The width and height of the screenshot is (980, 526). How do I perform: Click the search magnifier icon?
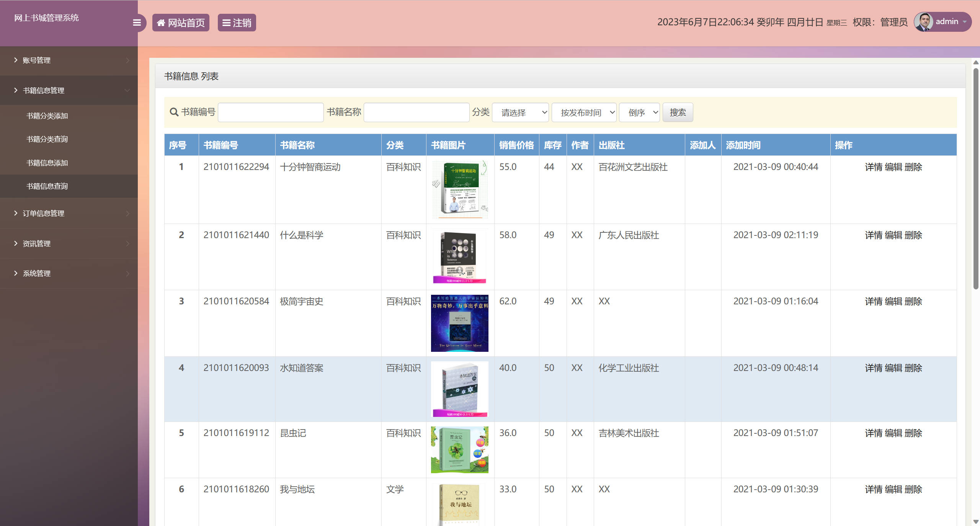[173, 112]
